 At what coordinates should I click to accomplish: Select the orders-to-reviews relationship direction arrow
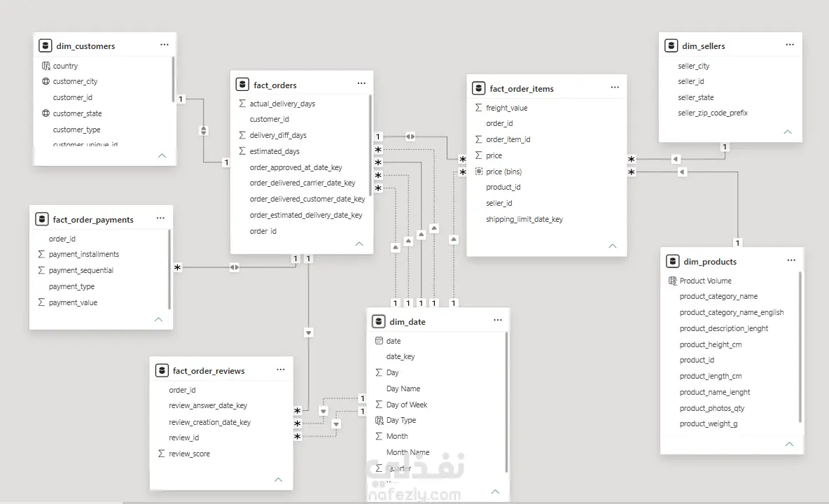tap(308, 332)
